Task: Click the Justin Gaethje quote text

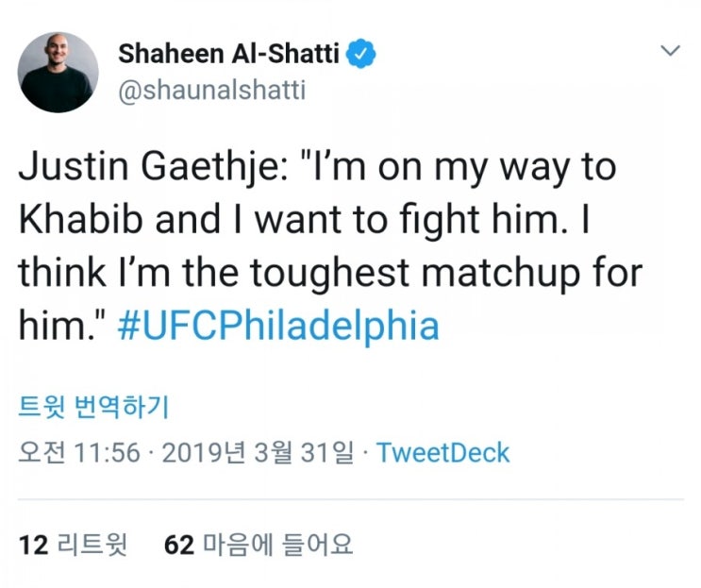Action: coord(331,246)
